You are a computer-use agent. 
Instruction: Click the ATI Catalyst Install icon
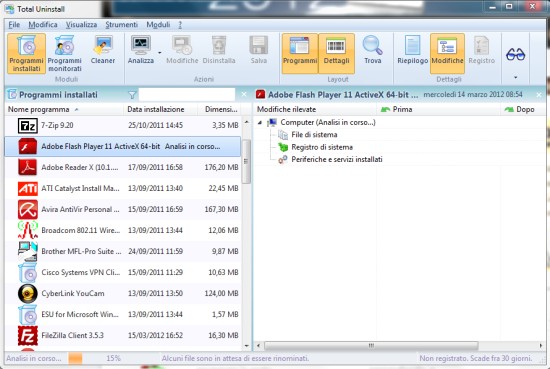point(28,188)
